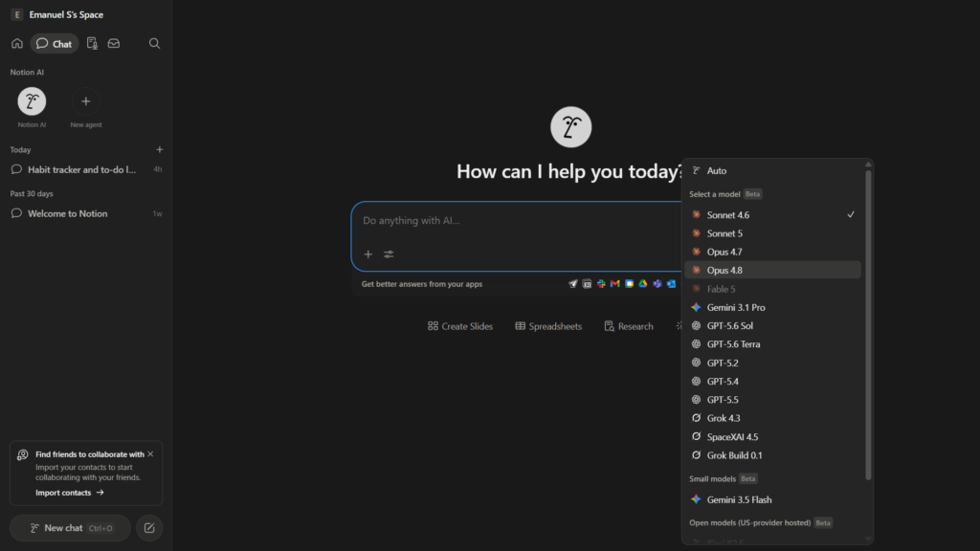Open Habit tracker and to-do chat
Screen dimensions: 980x551
pos(86,169)
